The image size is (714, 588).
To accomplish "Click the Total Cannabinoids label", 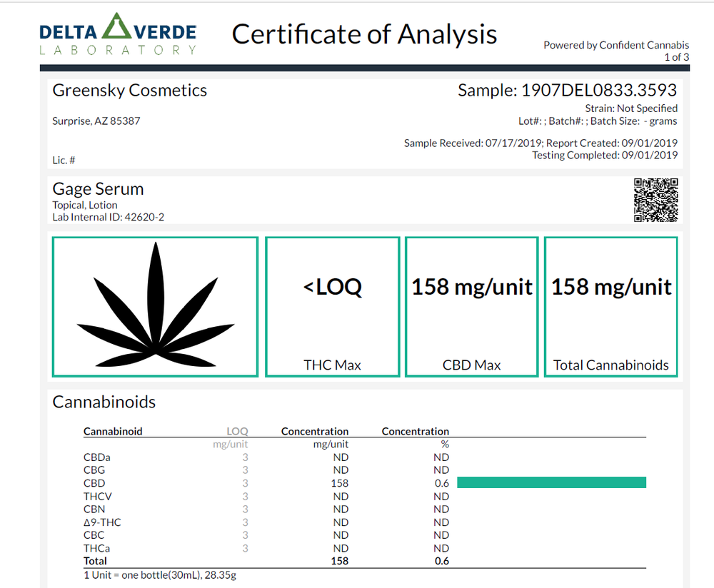I will tap(611, 365).
